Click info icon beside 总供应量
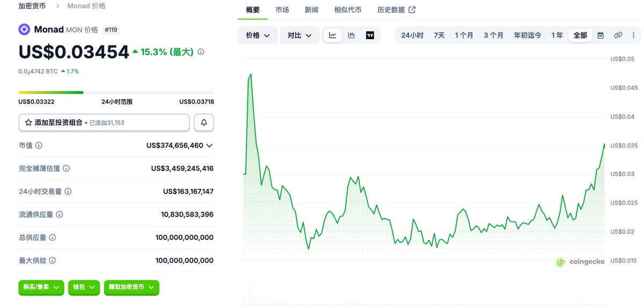644x306 pixels. (x=53, y=237)
